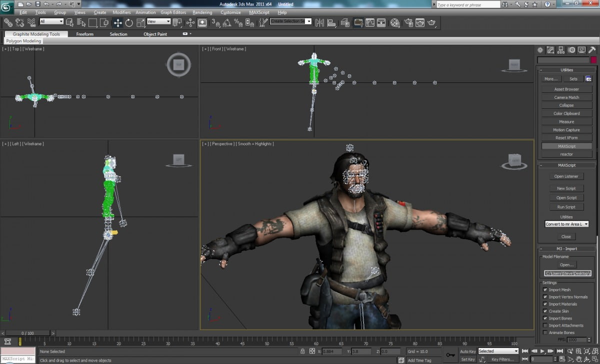Open the Curve Editor icon
This screenshot has width=600, height=364.
pos(370,22)
